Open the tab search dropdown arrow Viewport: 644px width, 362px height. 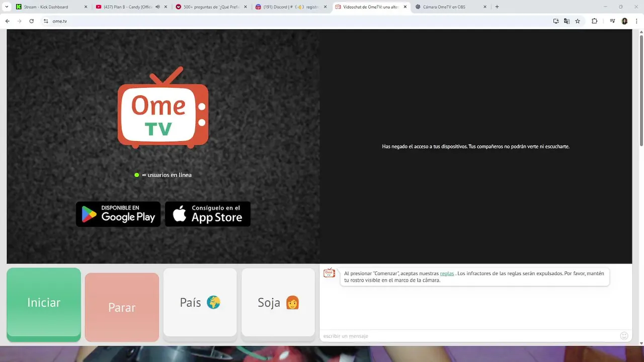point(7,7)
